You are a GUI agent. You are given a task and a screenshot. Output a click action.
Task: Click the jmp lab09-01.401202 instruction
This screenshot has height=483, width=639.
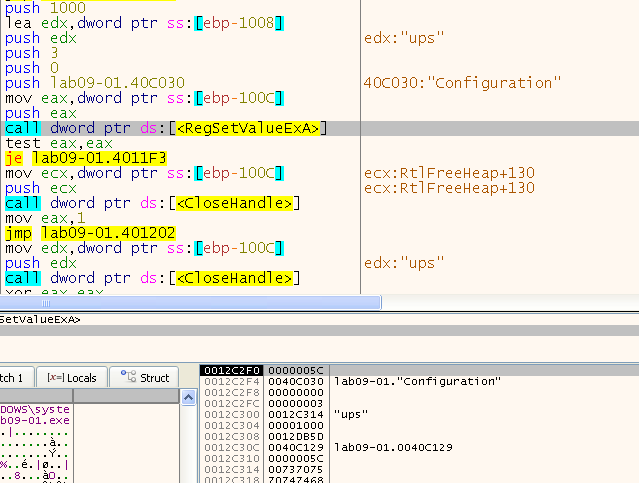pos(90,233)
